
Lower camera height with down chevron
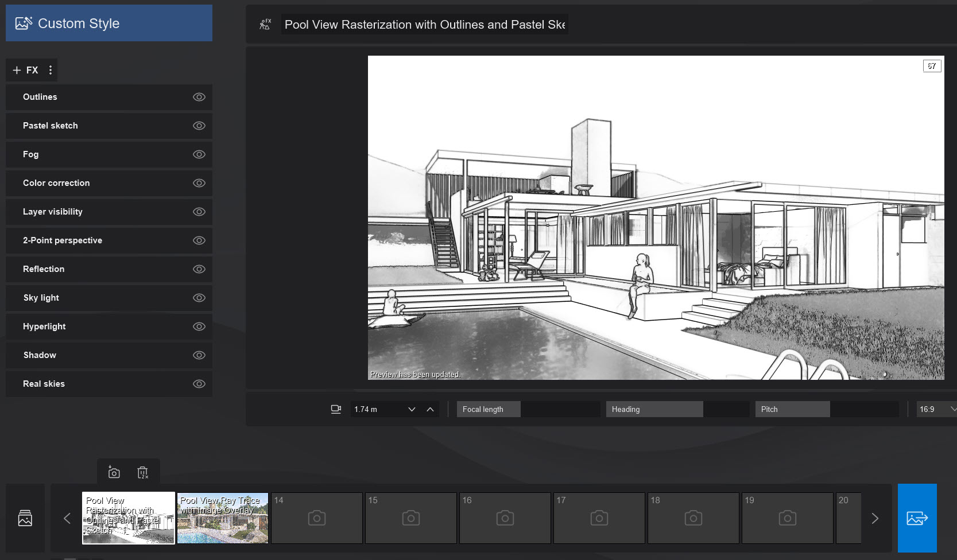[412, 409]
